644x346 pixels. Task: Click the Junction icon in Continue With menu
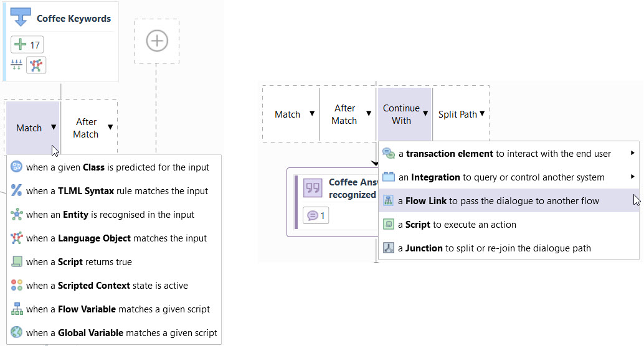[389, 248]
